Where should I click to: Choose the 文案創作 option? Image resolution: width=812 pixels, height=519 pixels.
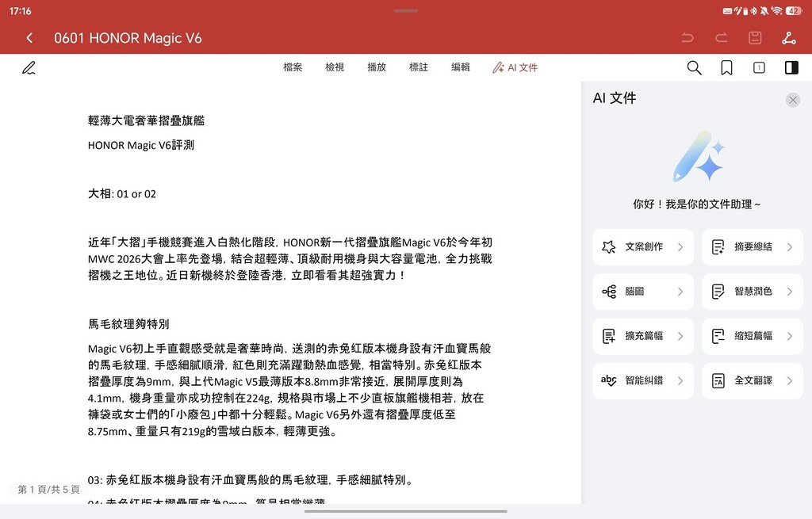[x=643, y=247]
